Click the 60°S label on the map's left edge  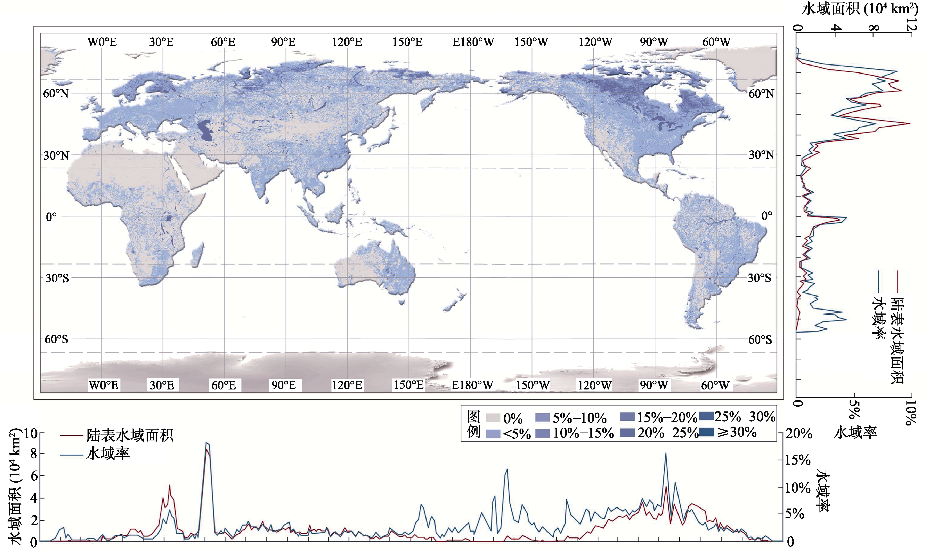[x=57, y=339]
